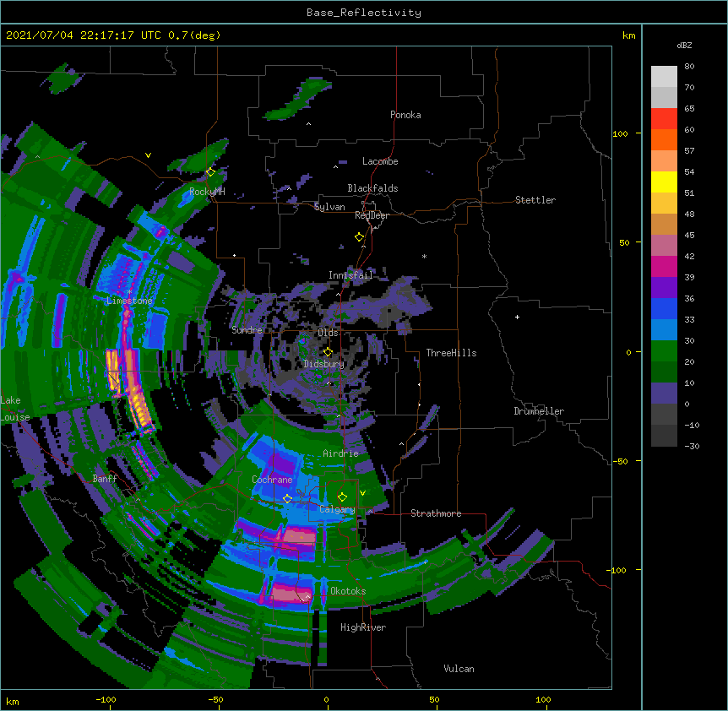
Task: Click the Cochrane town label
Action: tap(272, 480)
